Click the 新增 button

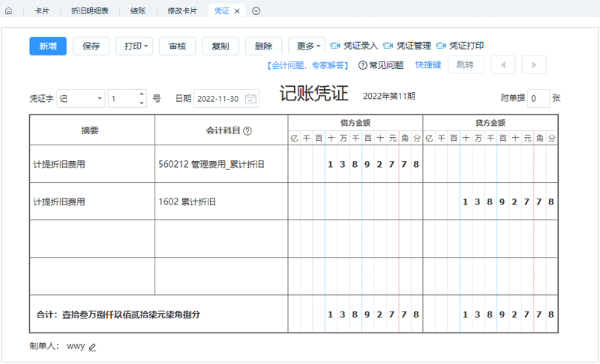tap(48, 46)
